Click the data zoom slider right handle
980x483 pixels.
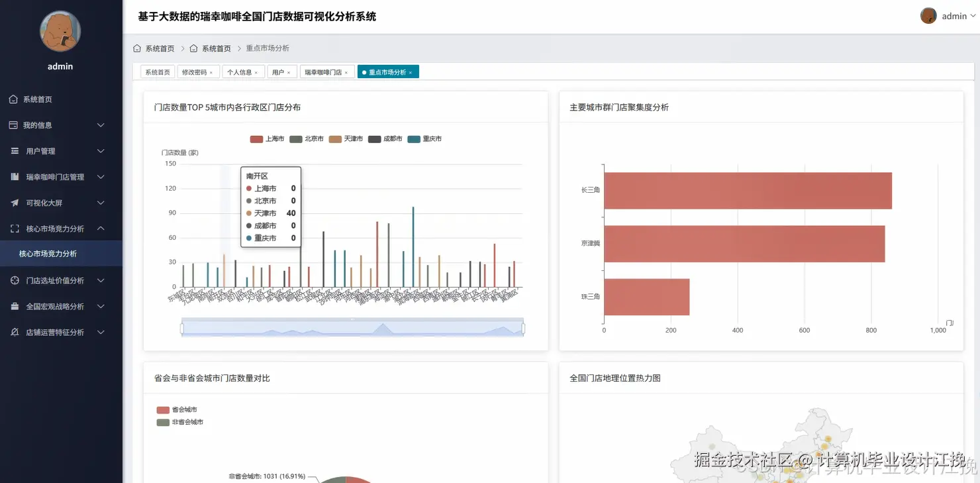pyautogui.click(x=523, y=327)
